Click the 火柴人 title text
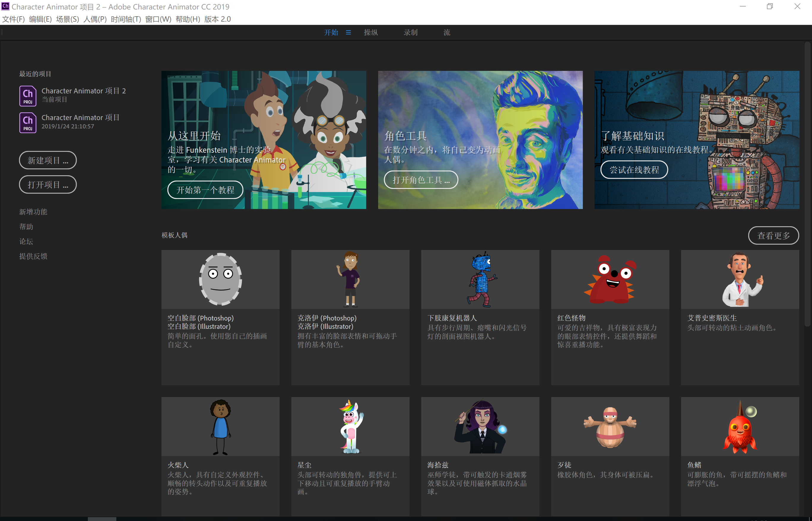Image resolution: width=812 pixels, height=521 pixels. 178,465
